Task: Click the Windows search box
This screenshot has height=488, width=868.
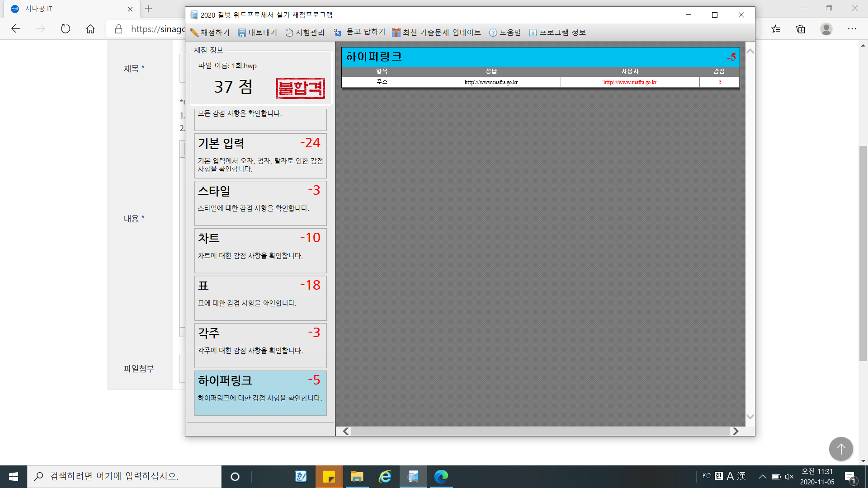Action: tap(124, 476)
